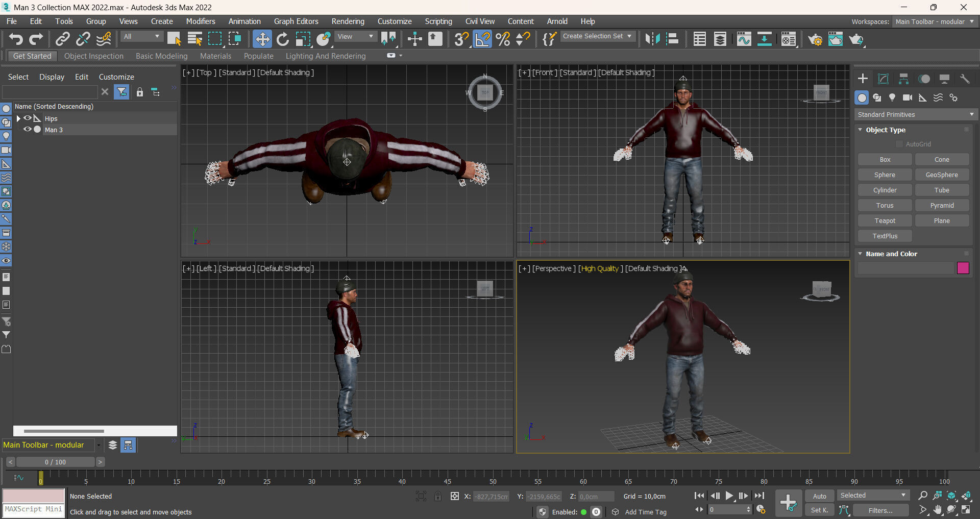The image size is (980, 519).
Task: Click the Pyramid primitive button
Action: (942, 205)
